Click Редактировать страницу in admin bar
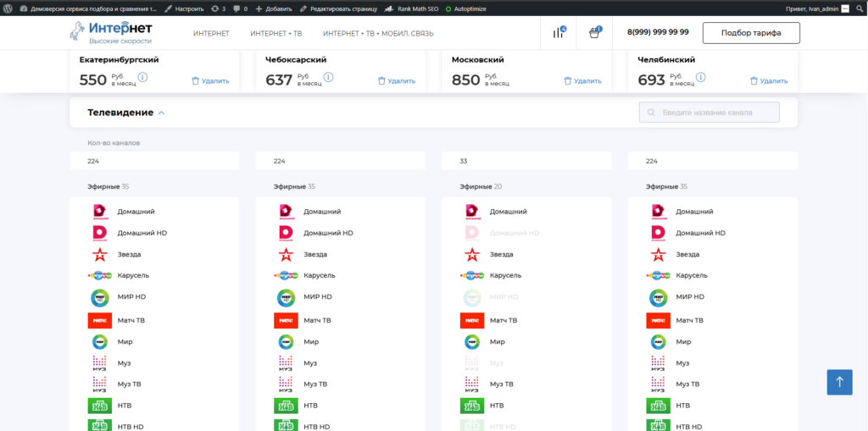Screen dimensions: 868x431 coord(338,8)
